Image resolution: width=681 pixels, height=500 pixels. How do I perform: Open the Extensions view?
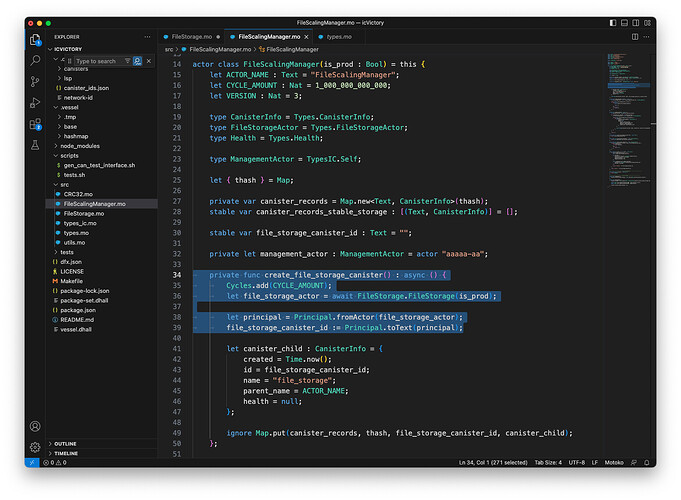[x=35, y=124]
